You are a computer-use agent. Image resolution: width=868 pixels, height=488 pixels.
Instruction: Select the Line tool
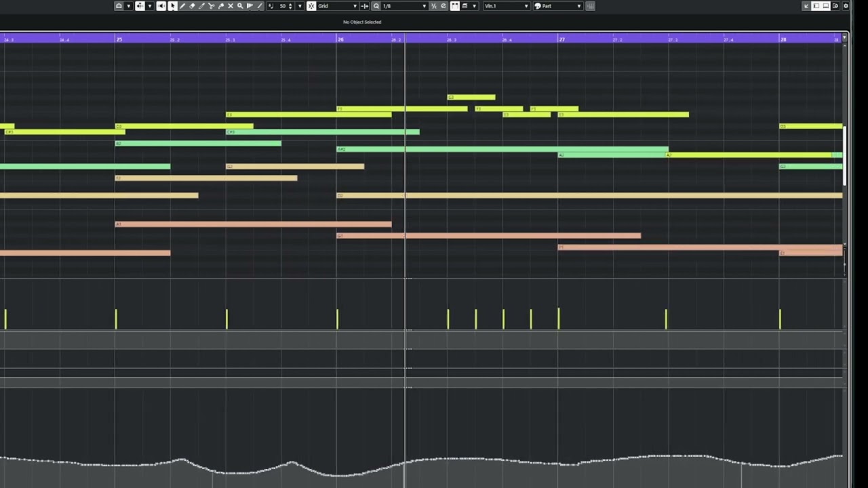[260, 5]
